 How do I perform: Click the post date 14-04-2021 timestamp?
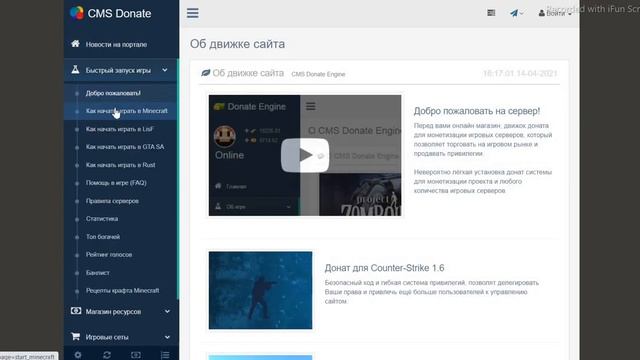(520, 73)
